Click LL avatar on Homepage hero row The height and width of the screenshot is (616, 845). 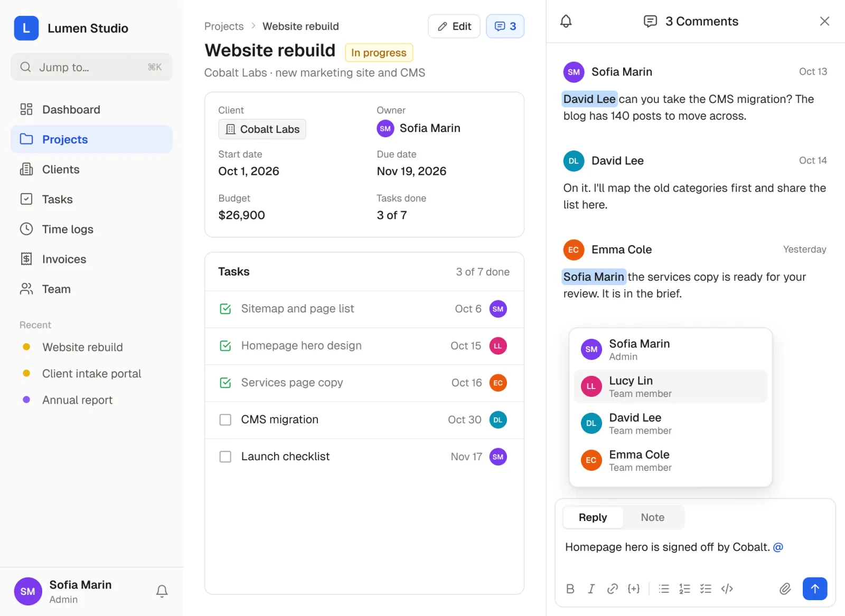coord(498,346)
